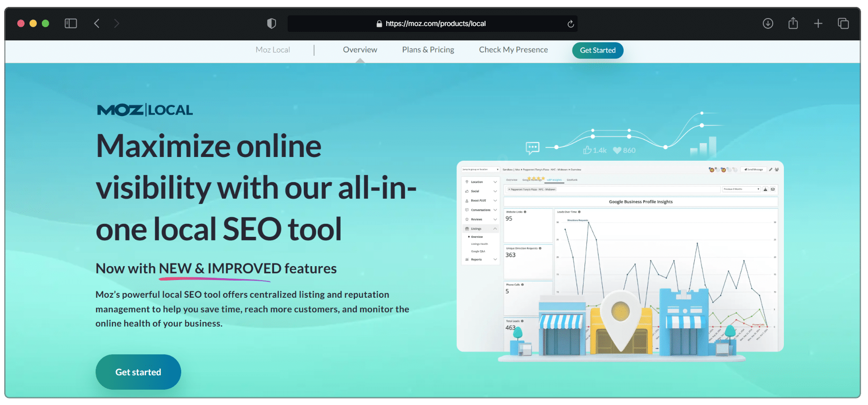Click the "Maximize online visibility" headline
The height and width of the screenshot is (405, 868).
click(x=256, y=188)
